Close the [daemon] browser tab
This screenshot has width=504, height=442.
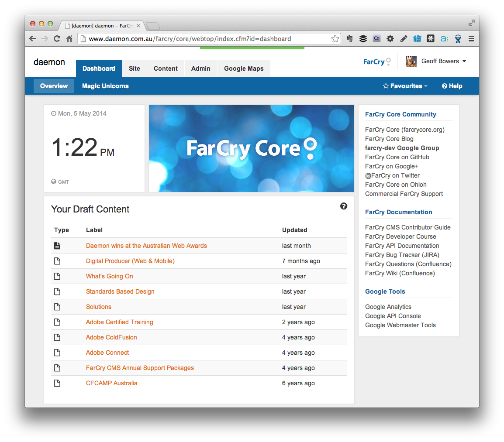click(x=138, y=26)
